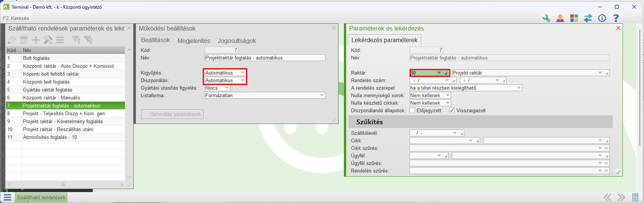This screenshot has width=644, height=203.
Task: Select row Központi raktár - Auto Diszpo + Komissió
Action: point(65,66)
